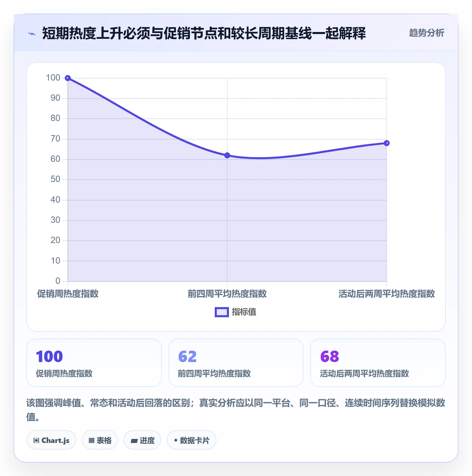
Task: Click the 100 促销周热度指数 data card
Action: pos(94,363)
